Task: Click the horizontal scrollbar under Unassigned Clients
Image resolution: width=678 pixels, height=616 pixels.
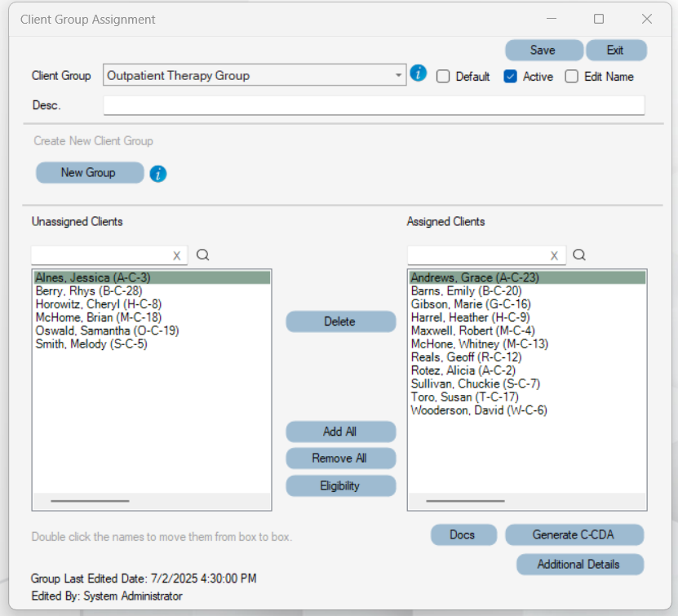Action: (90, 500)
